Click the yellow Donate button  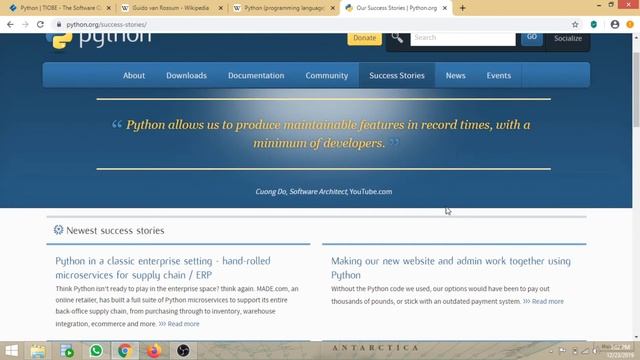364,38
